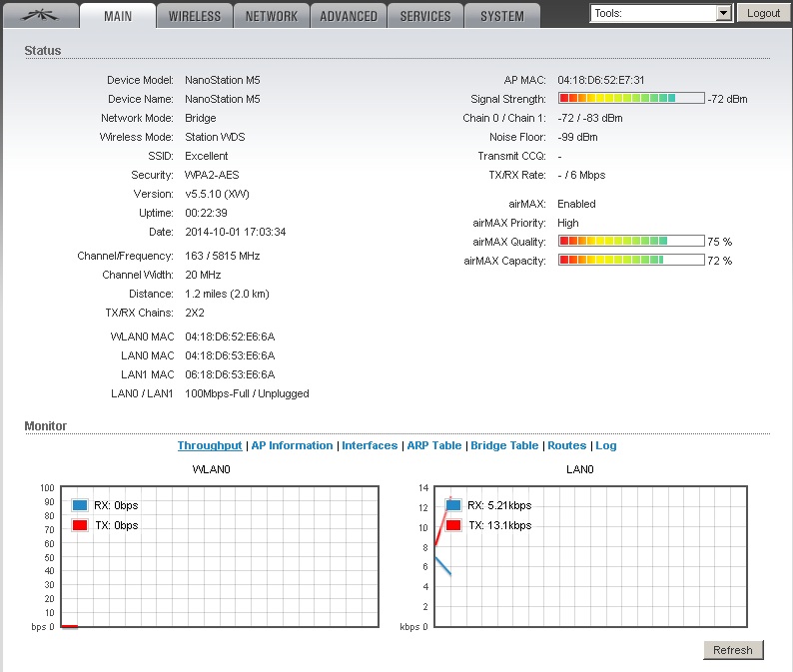Screen dimensions: 793x672
Task: Click the Signal Strength bar
Action: coord(631,98)
